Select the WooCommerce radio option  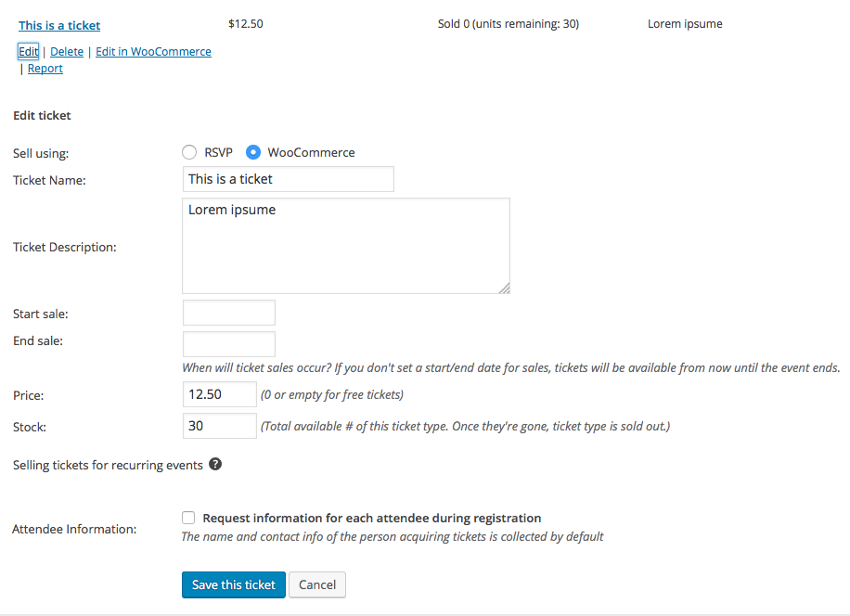pos(252,152)
